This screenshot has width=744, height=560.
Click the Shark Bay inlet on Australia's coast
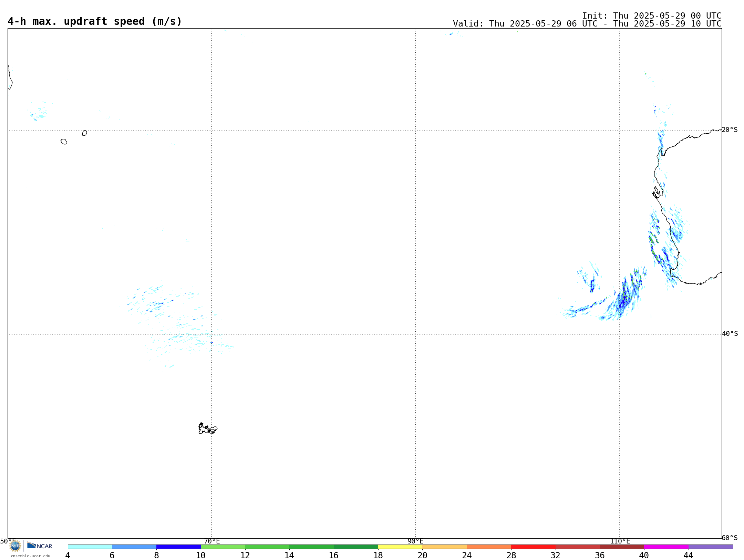pos(657,192)
